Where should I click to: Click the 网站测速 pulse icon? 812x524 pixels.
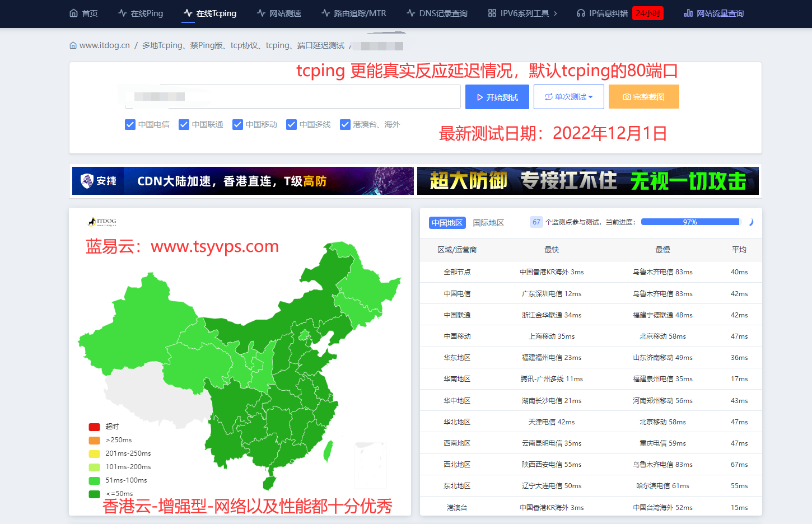261,13
